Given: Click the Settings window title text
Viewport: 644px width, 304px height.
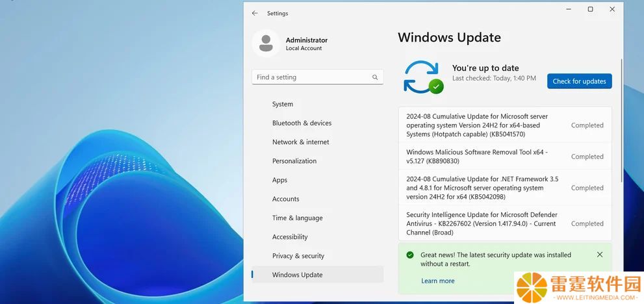Looking at the screenshot, I should pyautogui.click(x=277, y=13).
